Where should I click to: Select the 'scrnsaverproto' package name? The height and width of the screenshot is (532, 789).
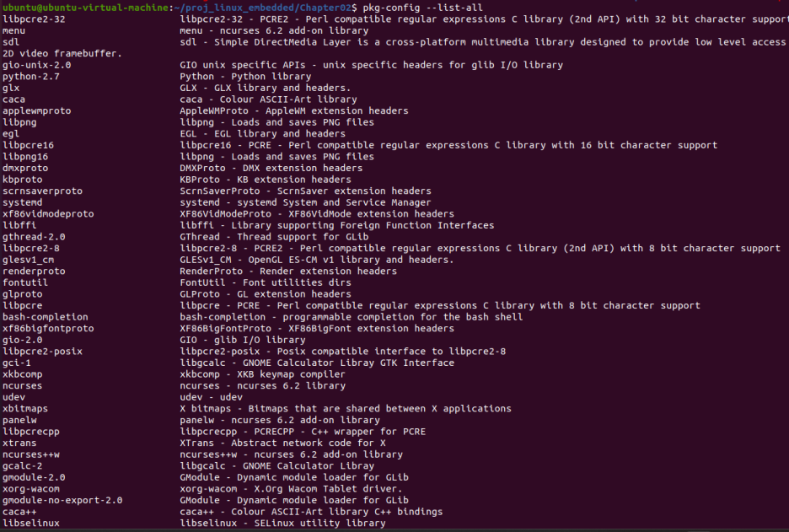click(42, 191)
